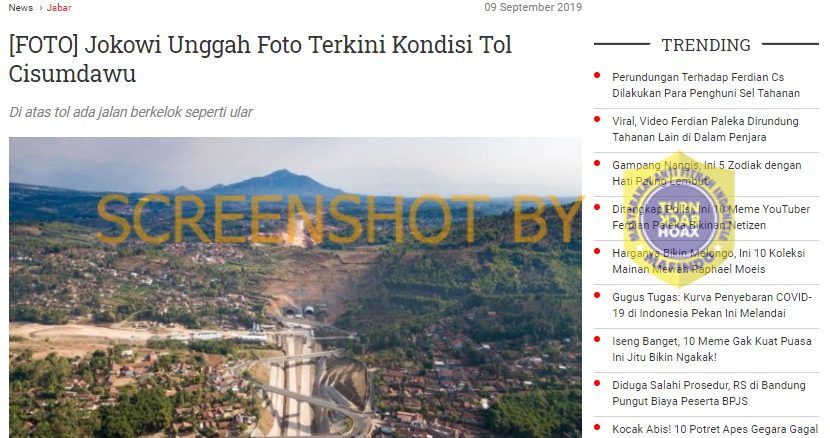Open the article headline about Jokowi Tol Cisumdawu
This screenshot has width=830, height=438.
click(x=260, y=58)
